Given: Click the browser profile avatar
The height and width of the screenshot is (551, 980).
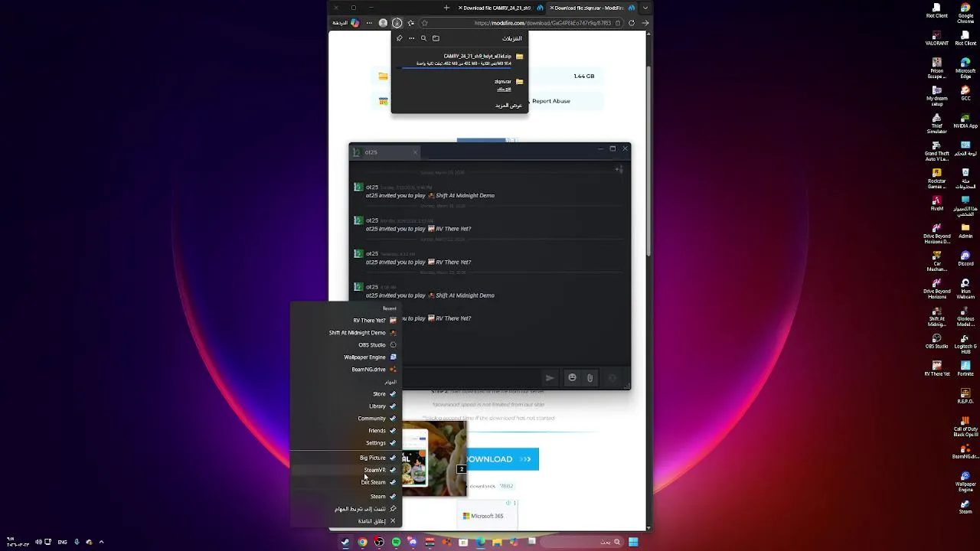Looking at the screenshot, I should (x=383, y=23).
